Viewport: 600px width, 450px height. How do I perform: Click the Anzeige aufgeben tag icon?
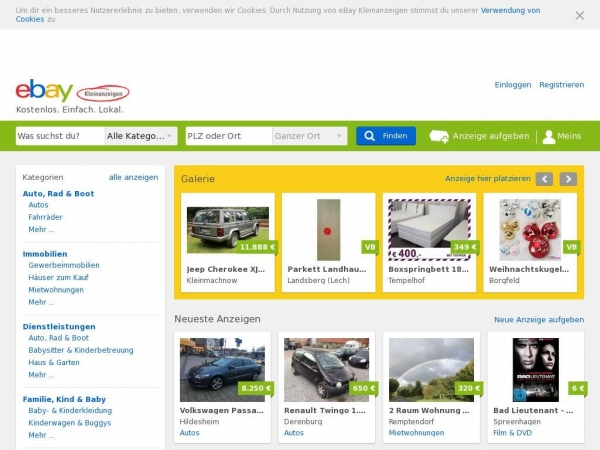click(x=439, y=136)
